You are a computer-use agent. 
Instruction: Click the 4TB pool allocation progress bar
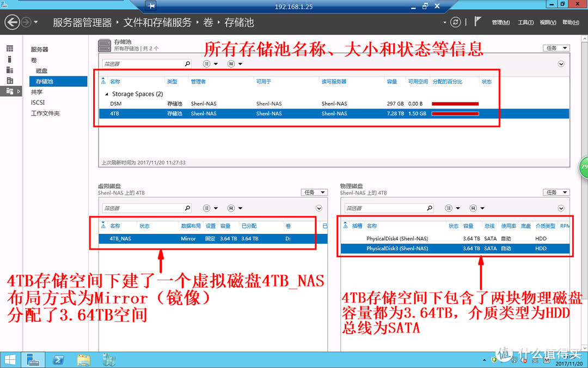point(455,113)
